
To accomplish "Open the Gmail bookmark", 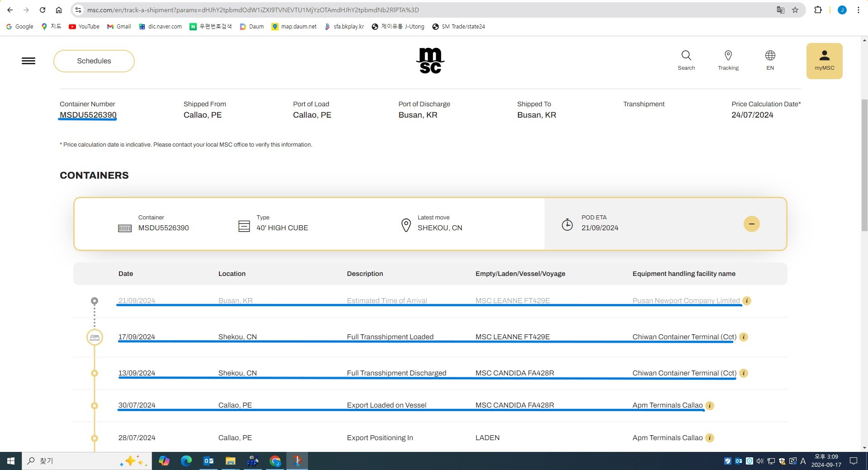I will [119, 27].
